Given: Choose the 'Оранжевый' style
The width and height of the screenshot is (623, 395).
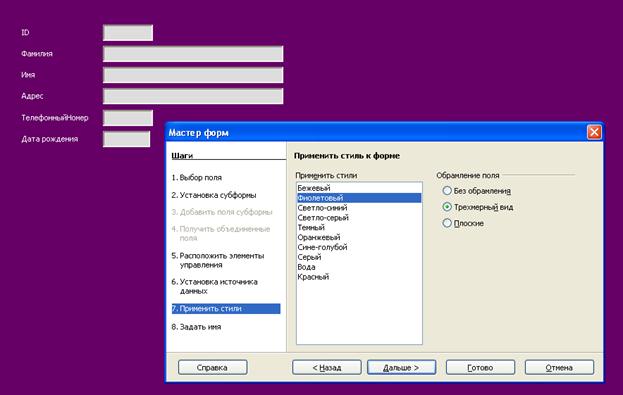Looking at the screenshot, I should 359,237.
